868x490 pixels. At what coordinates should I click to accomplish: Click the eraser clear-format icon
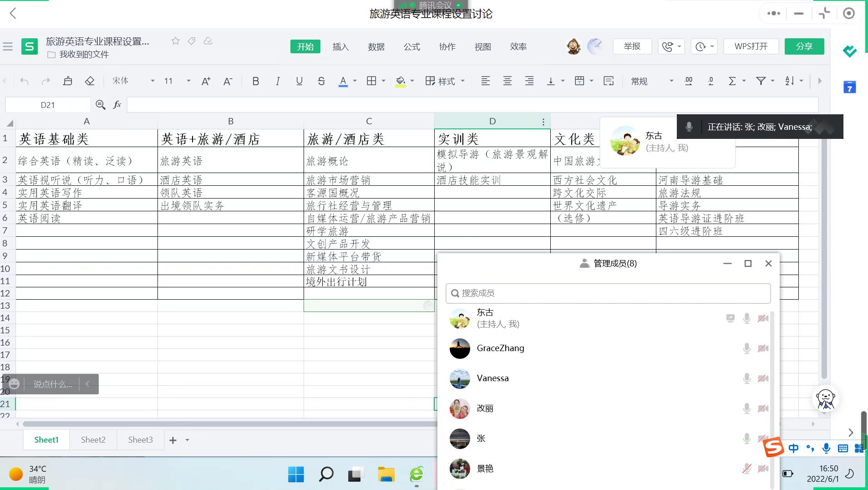90,81
